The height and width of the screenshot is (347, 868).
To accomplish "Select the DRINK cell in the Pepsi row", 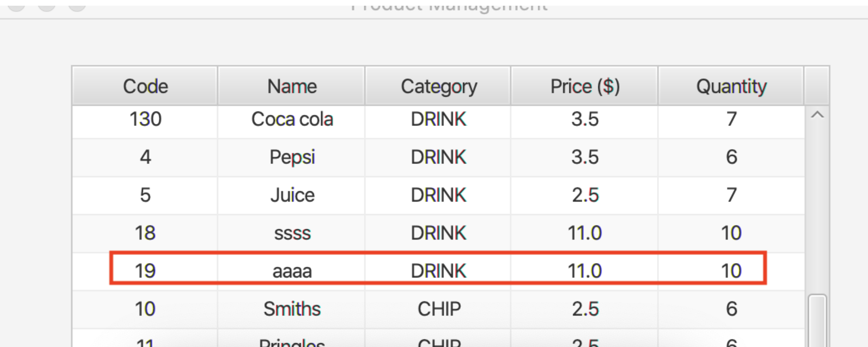I will 438,157.
